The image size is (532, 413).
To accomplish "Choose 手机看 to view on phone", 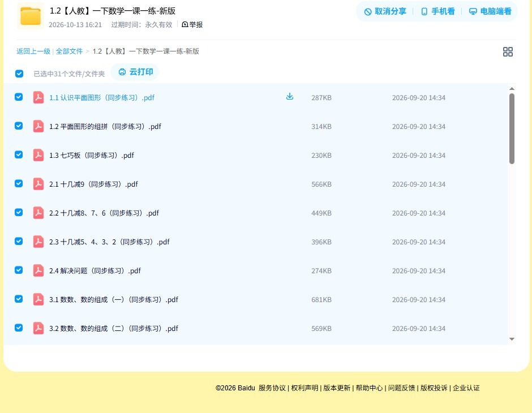I will click(437, 11).
